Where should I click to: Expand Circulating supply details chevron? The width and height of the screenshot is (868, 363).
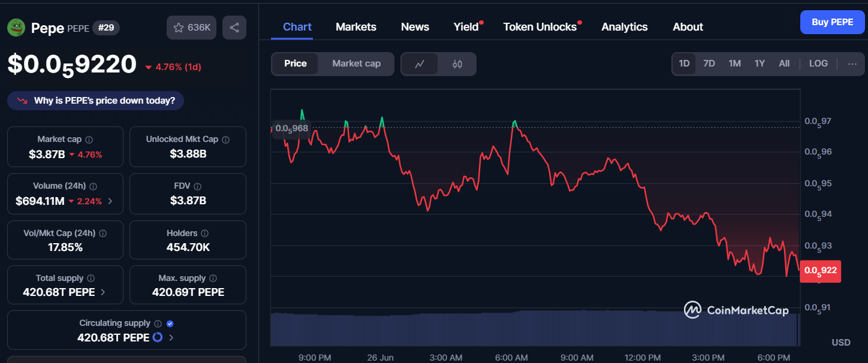[171, 338]
